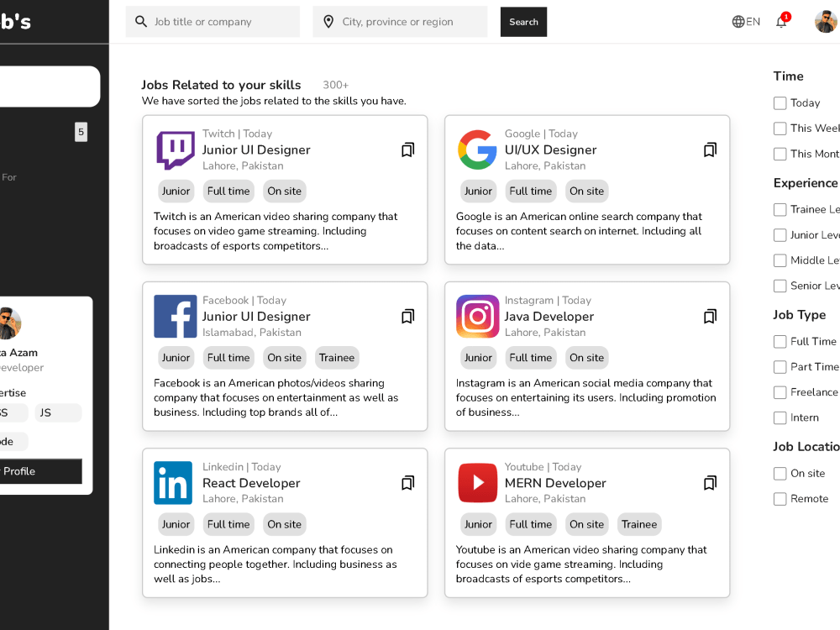The height and width of the screenshot is (630, 840).
Task: Check the Intern job type
Action: (x=780, y=417)
